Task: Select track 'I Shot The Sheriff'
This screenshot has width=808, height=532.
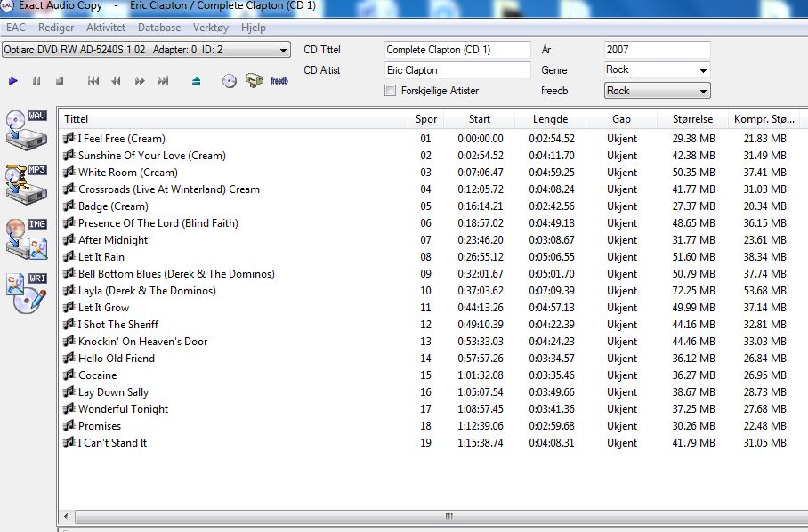Action: pos(118,325)
